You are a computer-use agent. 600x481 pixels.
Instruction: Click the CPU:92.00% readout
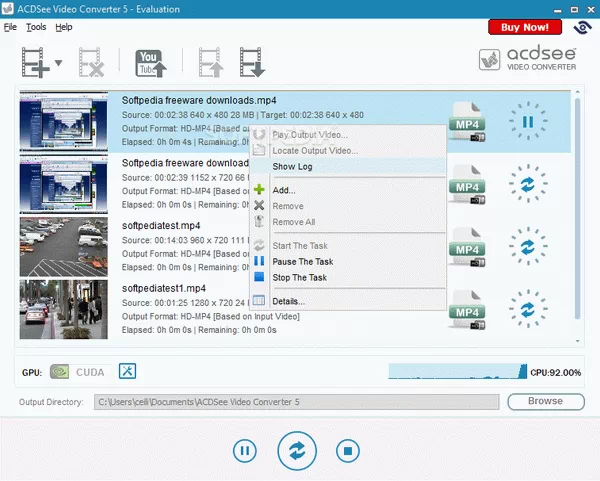click(x=556, y=372)
